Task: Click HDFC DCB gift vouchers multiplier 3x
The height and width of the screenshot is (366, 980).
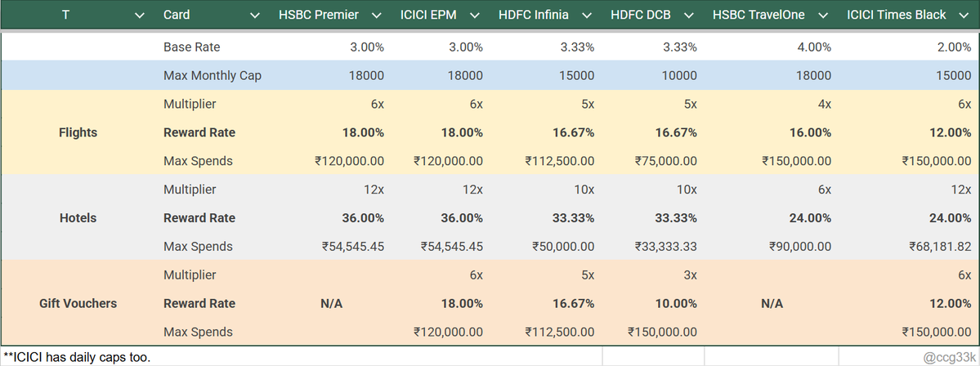Action: [x=689, y=274]
